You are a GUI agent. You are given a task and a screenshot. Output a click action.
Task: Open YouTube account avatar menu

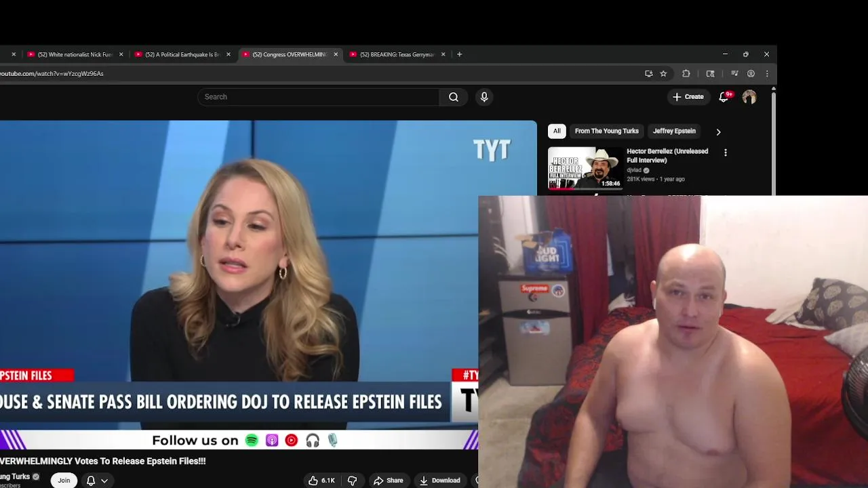749,97
